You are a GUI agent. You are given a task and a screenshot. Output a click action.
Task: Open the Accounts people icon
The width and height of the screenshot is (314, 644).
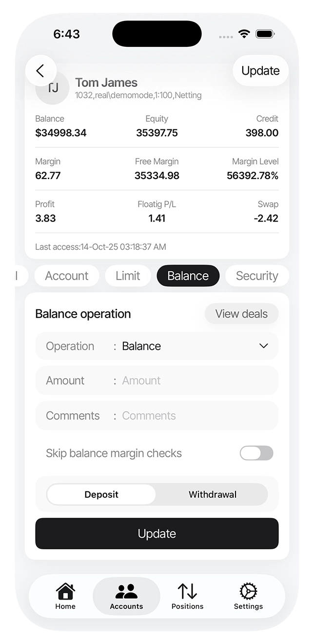[126, 592]
